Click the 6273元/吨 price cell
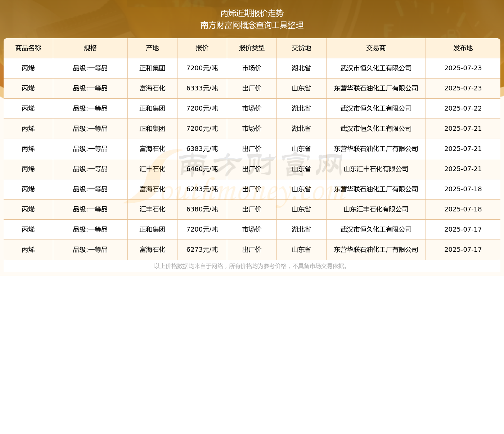This screenshot has height=434, width=504. tap(202, 250)
